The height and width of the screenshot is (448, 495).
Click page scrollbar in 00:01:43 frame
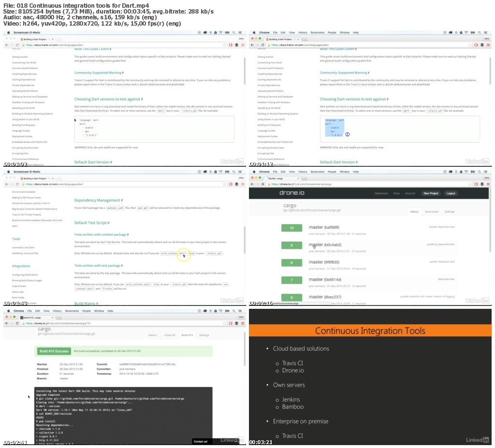point(244,240)
